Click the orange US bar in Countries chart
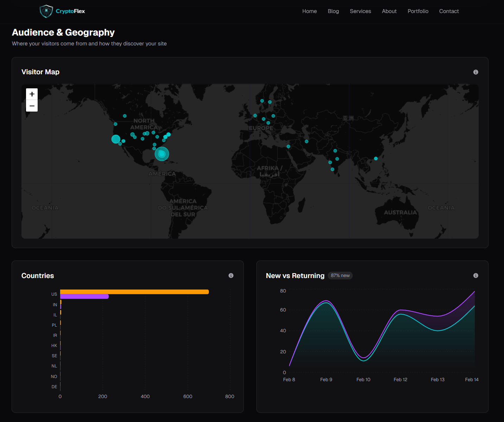504x422 pixels. point(134,291)
